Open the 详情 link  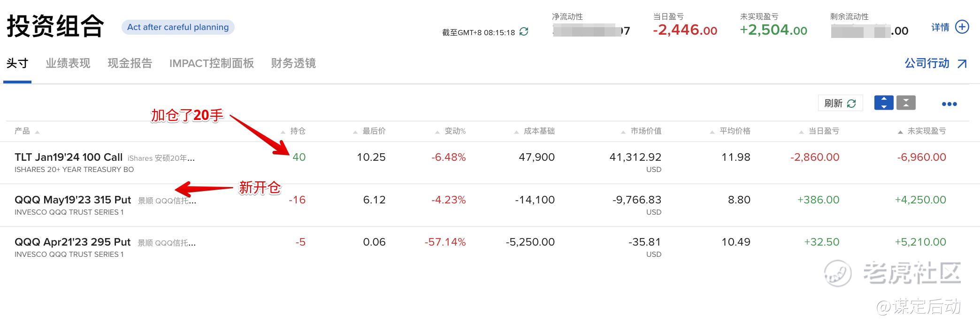[x=940, y=27]
